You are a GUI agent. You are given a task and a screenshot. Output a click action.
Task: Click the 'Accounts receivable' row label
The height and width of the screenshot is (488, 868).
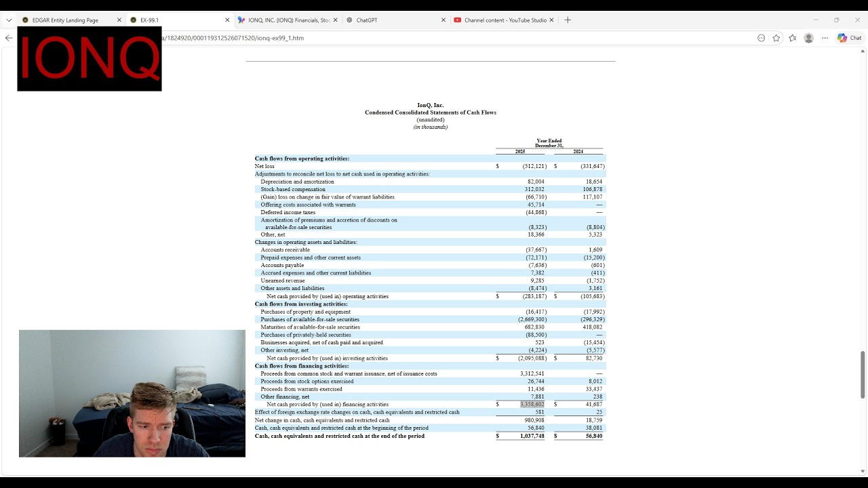coord(285,250)
